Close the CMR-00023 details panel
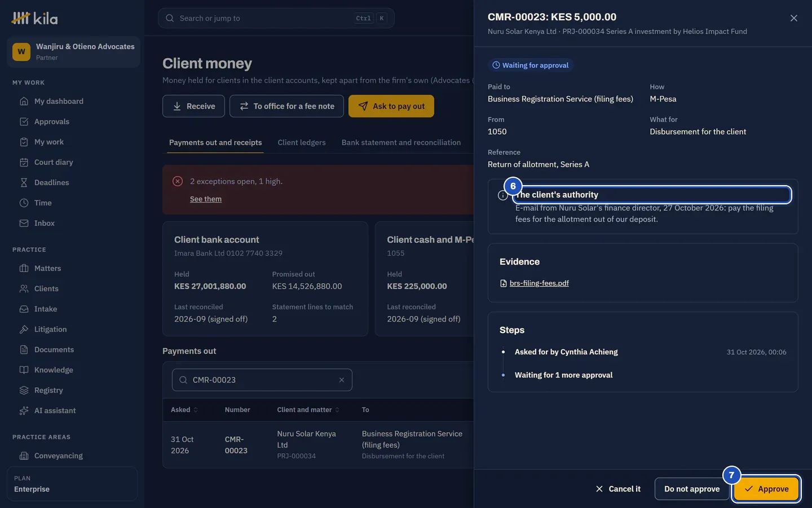Screen dimensions: 812x508 pyautogui.click(x=793, y=18)
